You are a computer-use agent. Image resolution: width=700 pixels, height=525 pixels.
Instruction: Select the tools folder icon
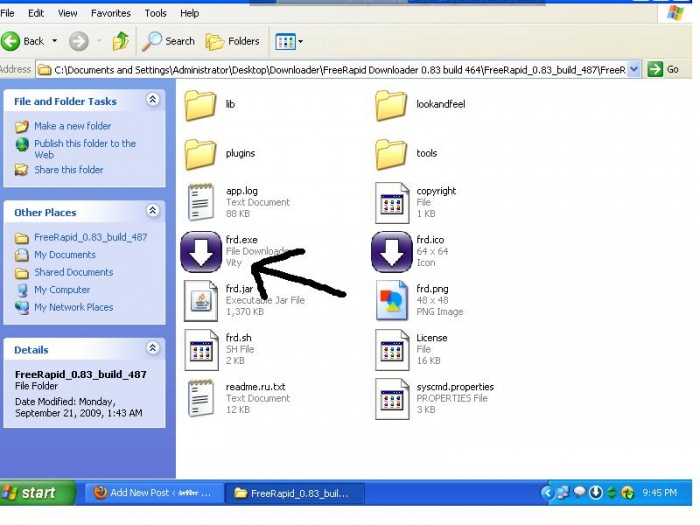pos(391,154)
